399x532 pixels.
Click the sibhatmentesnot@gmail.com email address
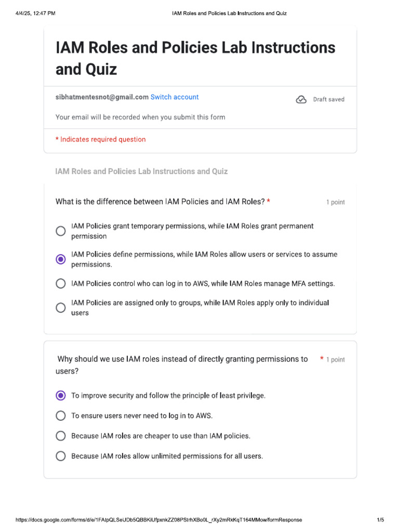tap(102, 97)
